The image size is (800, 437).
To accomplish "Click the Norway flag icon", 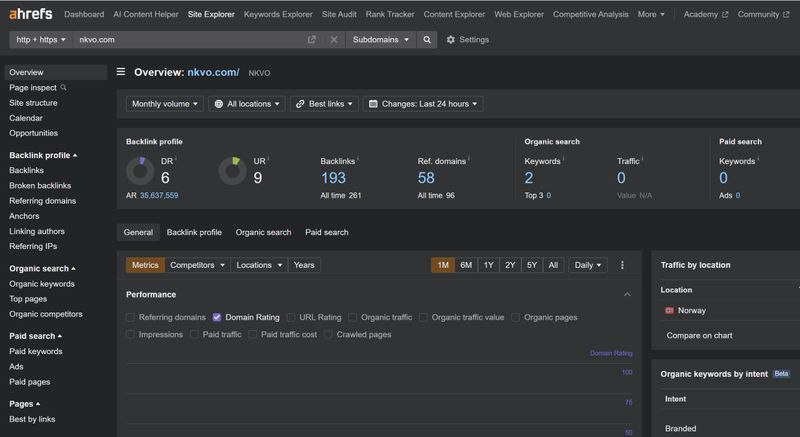I will (669, 311).
